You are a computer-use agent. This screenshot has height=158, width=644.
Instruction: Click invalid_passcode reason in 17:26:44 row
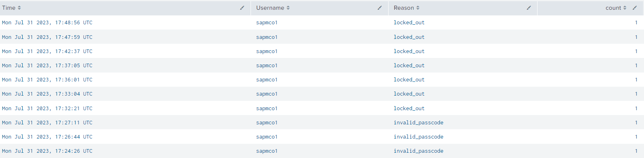click(419, 137)
